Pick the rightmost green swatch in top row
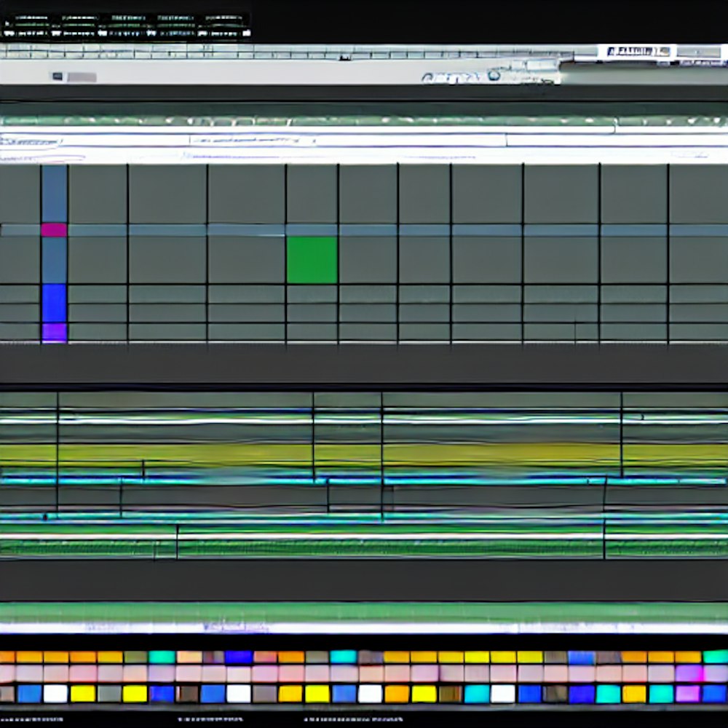 [715, 657]
